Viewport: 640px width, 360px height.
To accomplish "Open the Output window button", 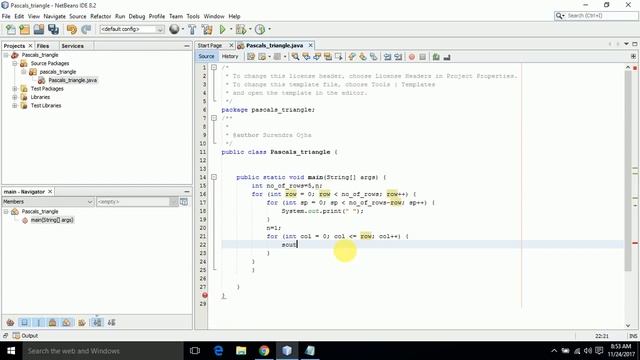I will click(x=25, y=336).
